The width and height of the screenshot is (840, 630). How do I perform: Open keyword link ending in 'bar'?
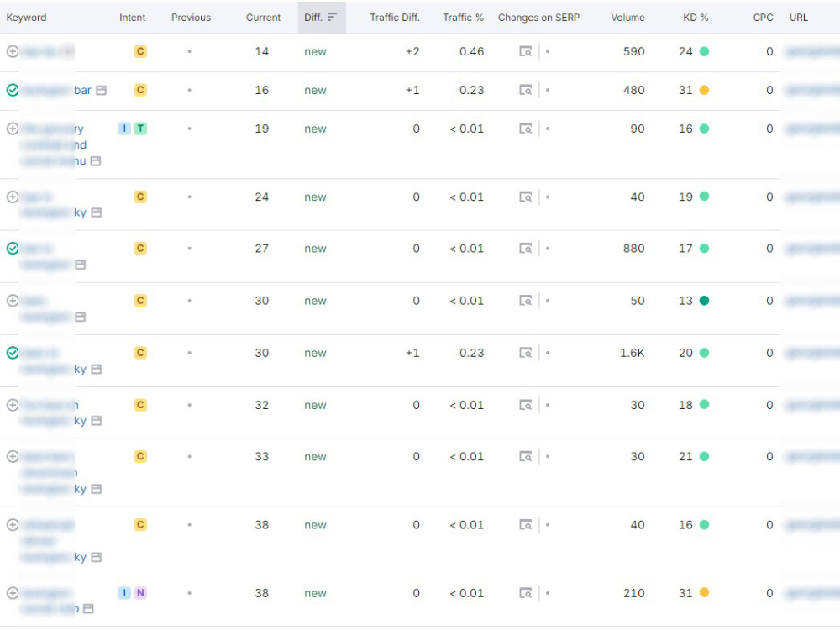pyautogui.click(x=56, y=90)
